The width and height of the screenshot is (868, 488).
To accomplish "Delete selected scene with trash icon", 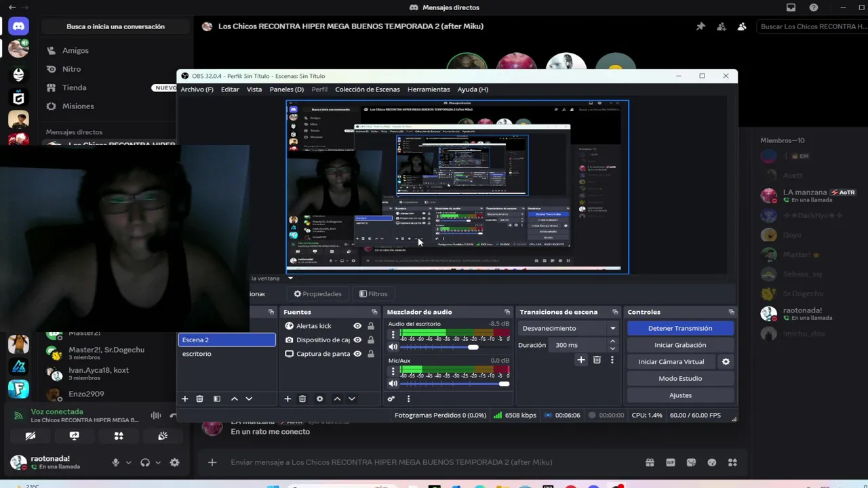I will click(x=199, y=399).
